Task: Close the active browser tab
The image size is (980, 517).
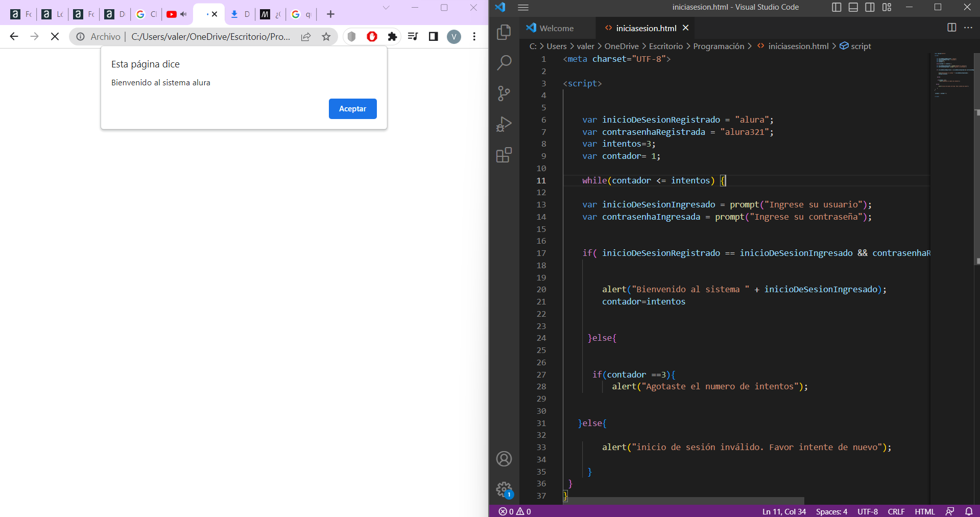Action: (214, 14)
